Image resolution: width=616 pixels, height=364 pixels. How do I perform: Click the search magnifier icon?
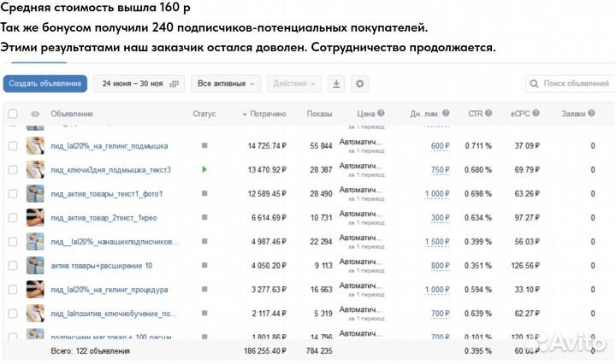tap(534, 84)
